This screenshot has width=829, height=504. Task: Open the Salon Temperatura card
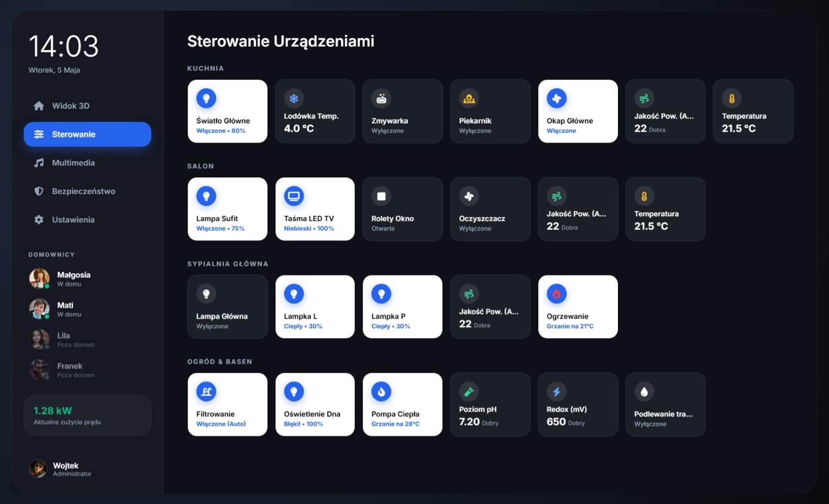point(666,209)
